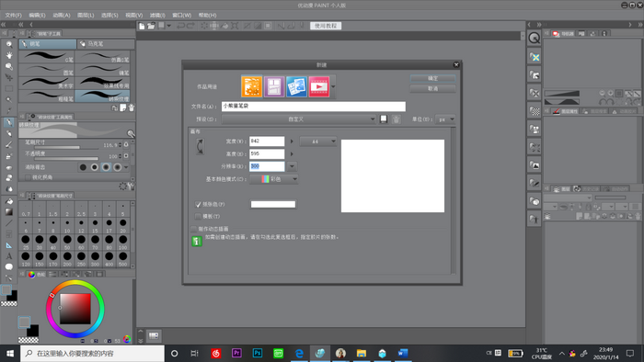This screenshot has width=644, height=362.
Task: Click the swap width and height arrows icon
Action: click(x=200, y=146)
